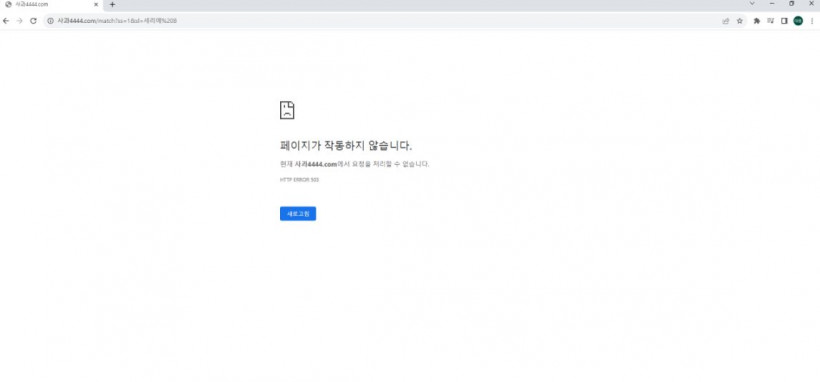The image size is (820, 382).
Task: Select the 사과4444.com browser tab
Action: pyautogui.click(x=51, y=5)
